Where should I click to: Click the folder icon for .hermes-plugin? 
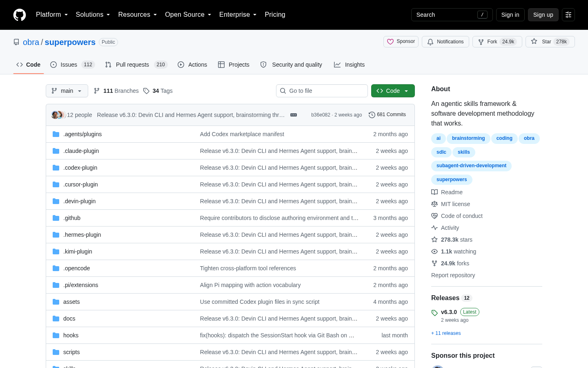[x=56, y=235]
